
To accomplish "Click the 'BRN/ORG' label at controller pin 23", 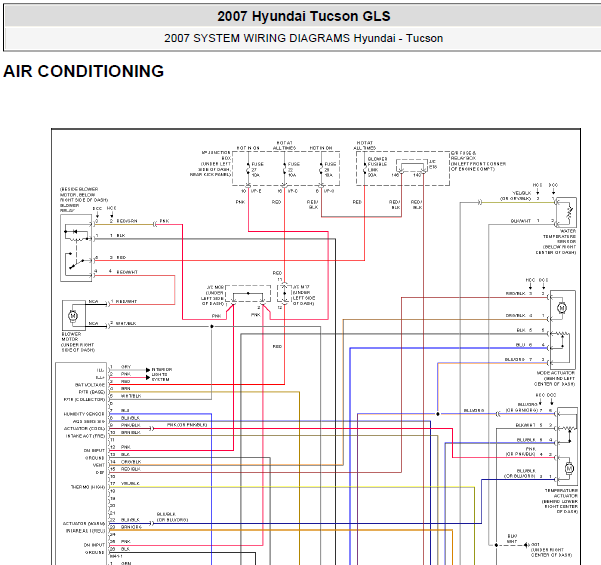I will [x=131, y=527].
